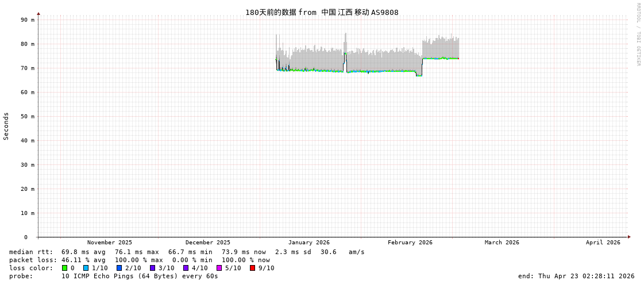Click the November 2025 axis label
Image resolution: width=644 pixels, height=284 pixels.
(x=109, y=243)
